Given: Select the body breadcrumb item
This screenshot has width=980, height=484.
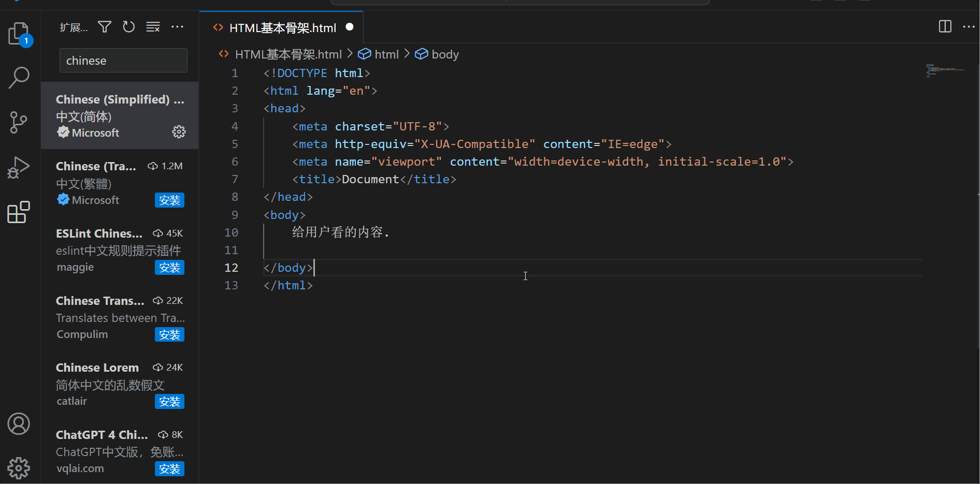Looking at the screenshot, I should click(x=444, y=54).
